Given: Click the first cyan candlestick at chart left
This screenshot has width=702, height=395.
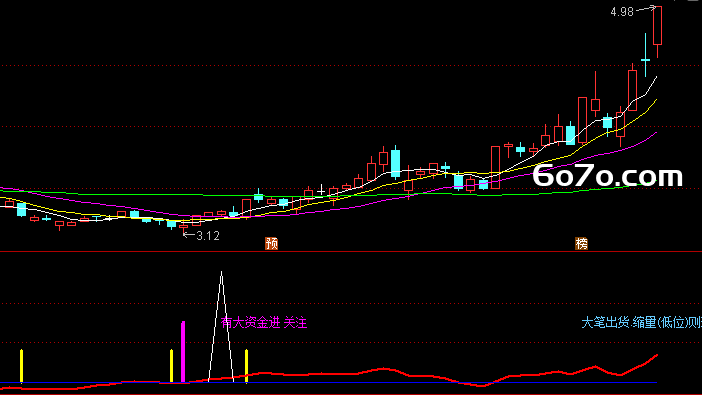Looking at the screenshot, I should click(21, 209).
